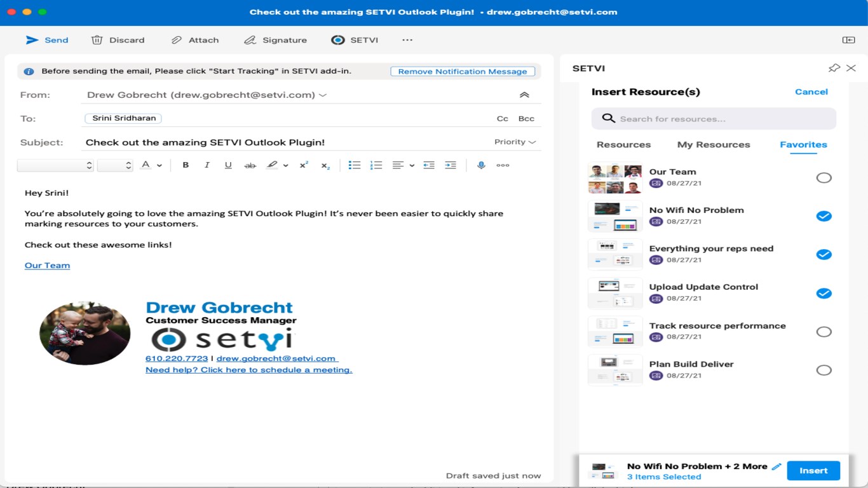Expand the highlight color dropdown arrow
868x488 pixels.
[286, 165]
